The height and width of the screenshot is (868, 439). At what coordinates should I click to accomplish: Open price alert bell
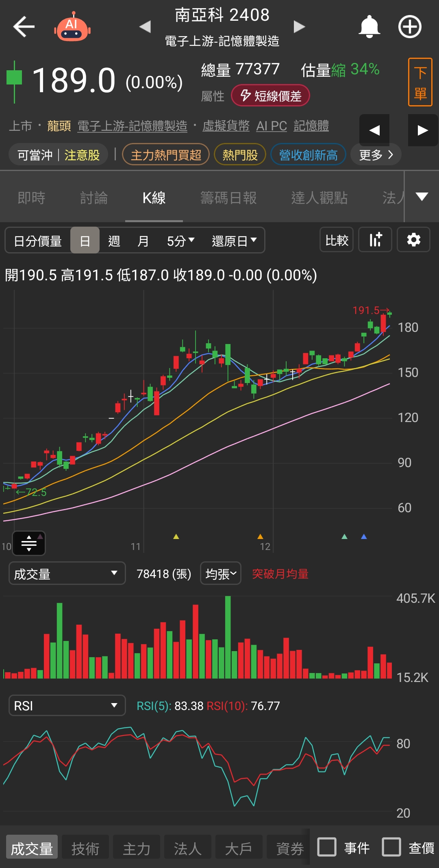click(369, 27)
